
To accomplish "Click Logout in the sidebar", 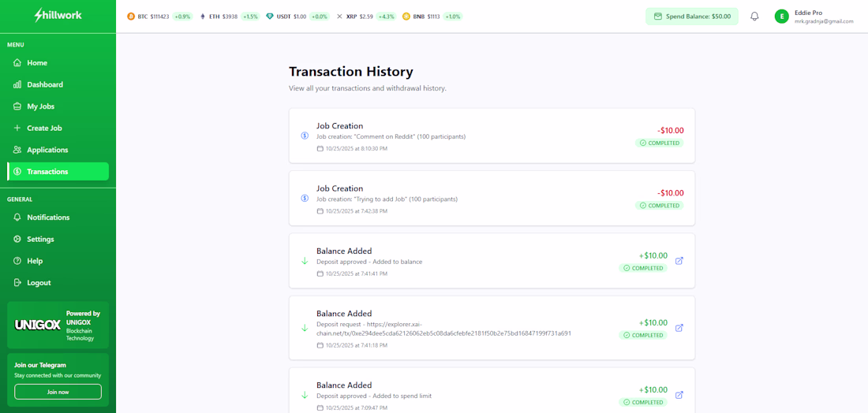I will tap(39, 283).
